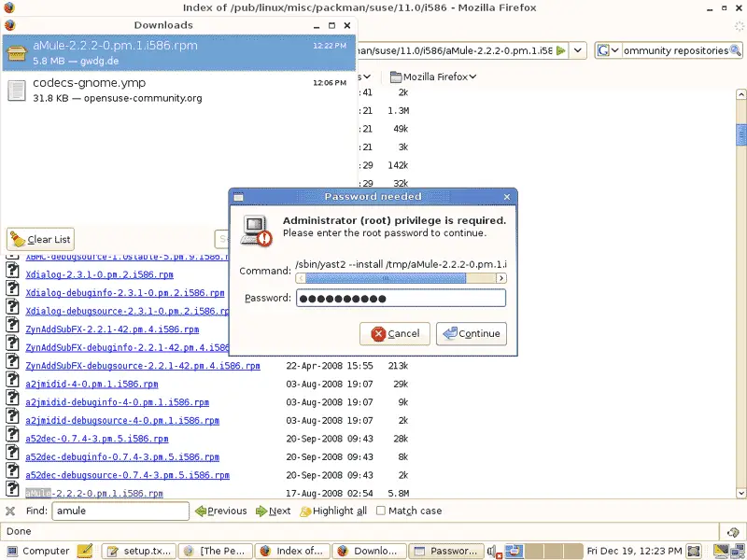Open the ZynAddSubFX-debuginfo-2.2.1-42 rpm link
This screenshot has height=560, width=747.
[127, 347]
